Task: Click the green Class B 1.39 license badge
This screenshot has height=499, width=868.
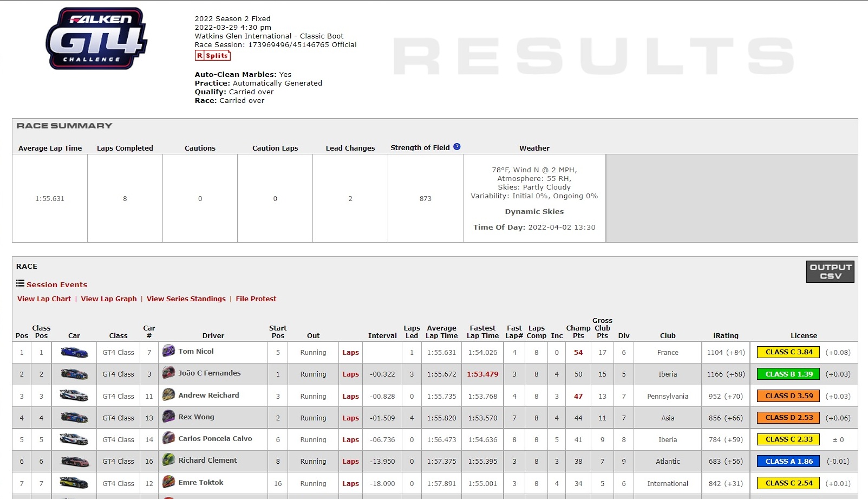Action: [x=789, y=374]
